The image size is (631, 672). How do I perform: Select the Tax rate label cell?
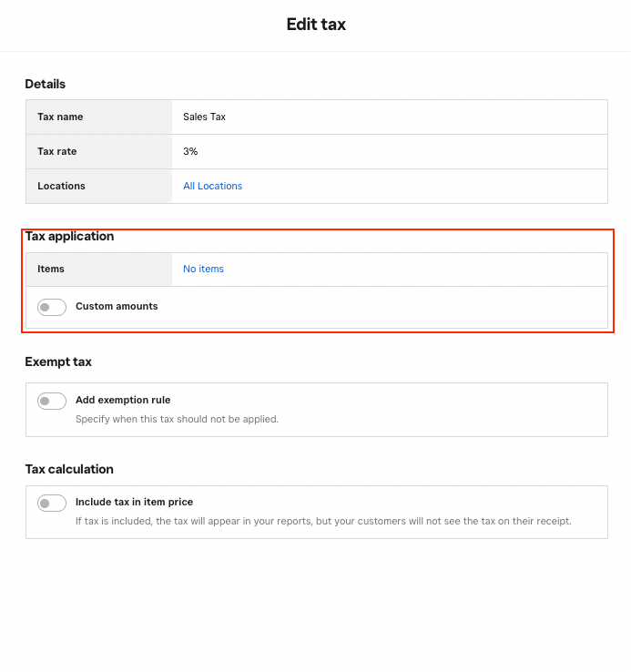pyautogui.click(x=99, y=152)
